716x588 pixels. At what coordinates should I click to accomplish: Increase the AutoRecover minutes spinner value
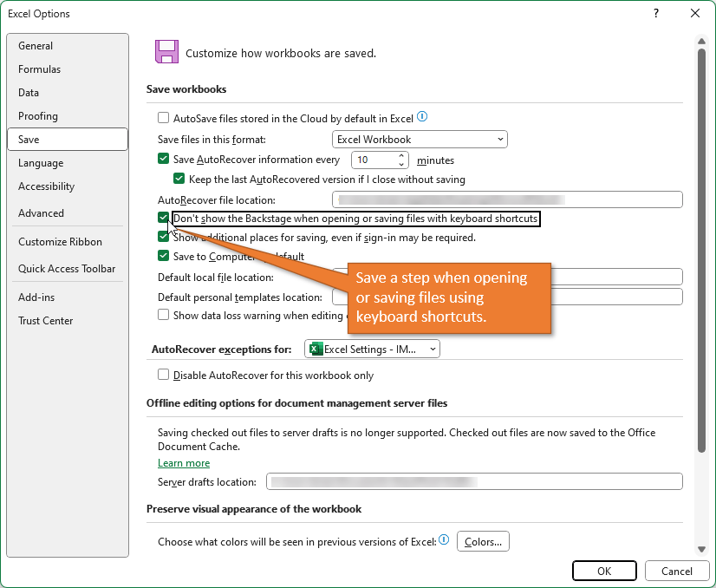(401, 156)
